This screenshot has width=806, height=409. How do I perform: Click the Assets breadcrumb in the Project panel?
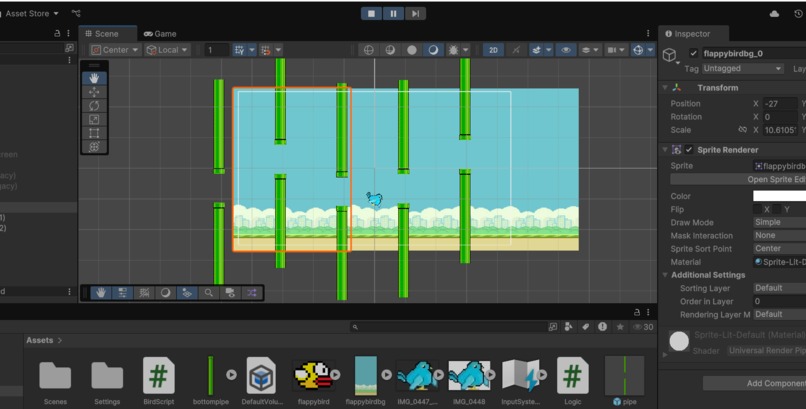pos(40,340)
